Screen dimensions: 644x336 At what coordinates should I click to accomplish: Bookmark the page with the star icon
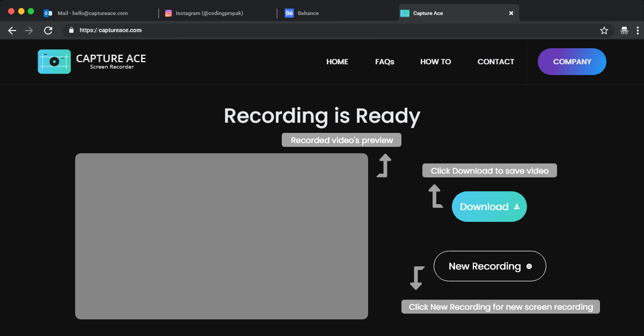(604, 31)
